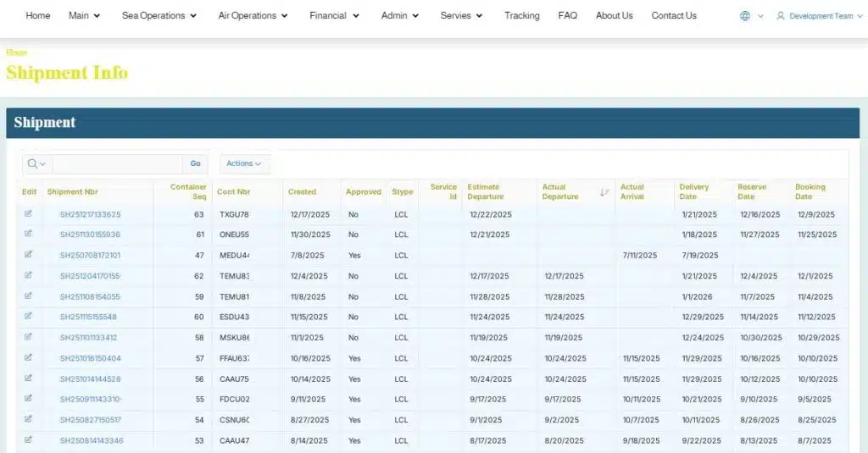Click the search magnifier icon

pos(33,163)
